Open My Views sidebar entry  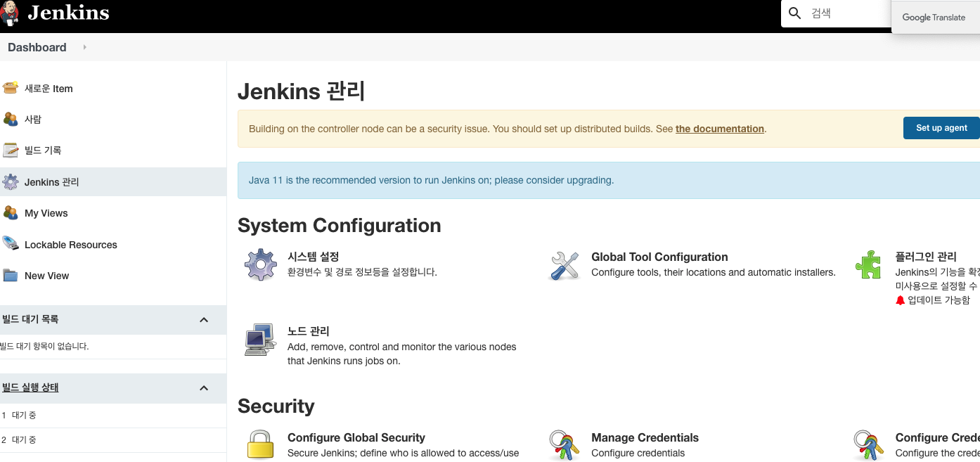click(46, 213)
